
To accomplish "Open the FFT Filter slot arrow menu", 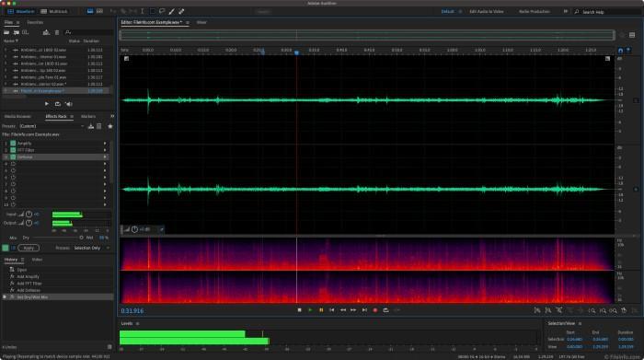I will click(x=105, y=150).
